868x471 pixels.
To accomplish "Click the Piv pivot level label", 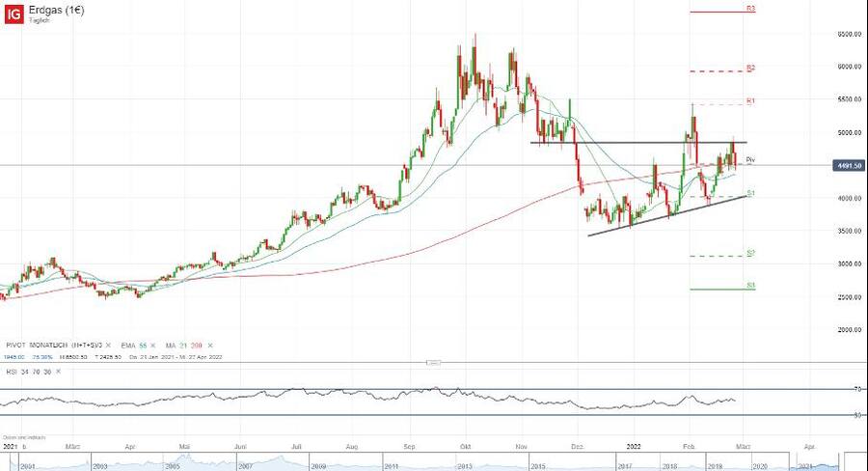I will click(x=750, y=159).
